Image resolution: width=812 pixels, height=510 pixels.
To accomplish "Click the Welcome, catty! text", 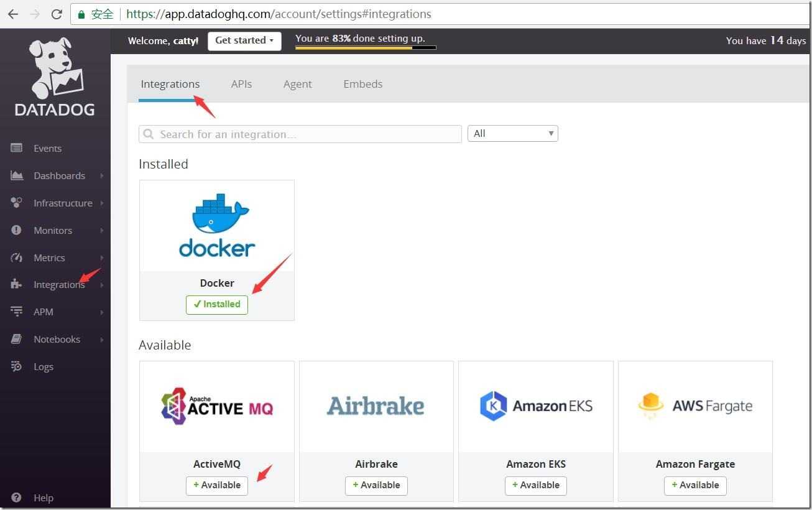I will (163, 41).
